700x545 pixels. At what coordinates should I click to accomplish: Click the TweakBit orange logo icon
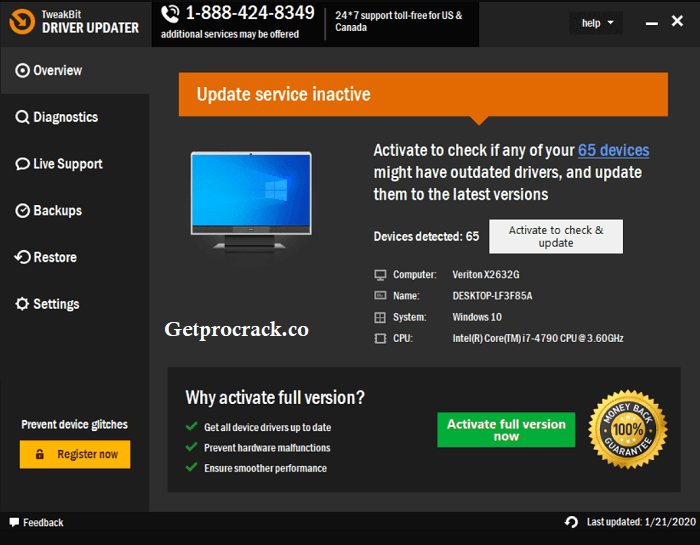(x=22, y=21)
